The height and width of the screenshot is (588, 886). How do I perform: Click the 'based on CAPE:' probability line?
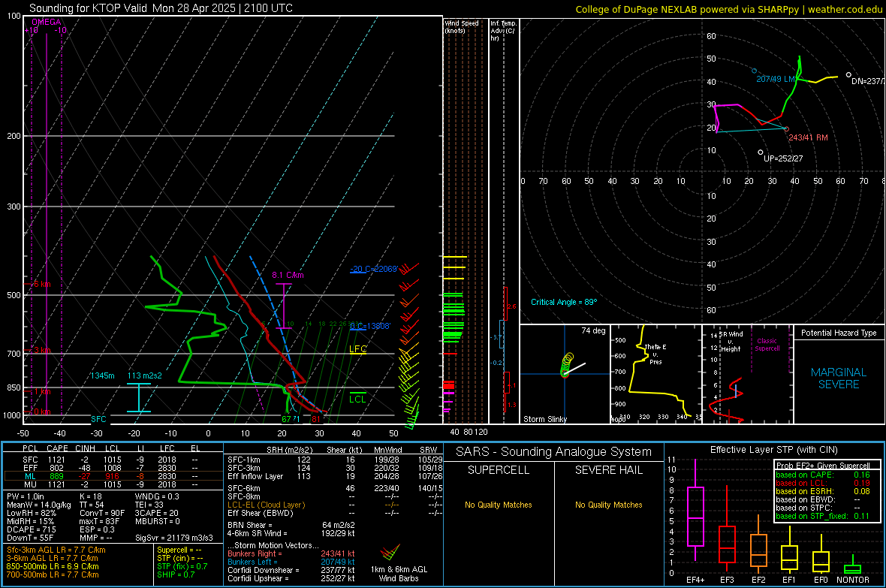click(823, 475)
